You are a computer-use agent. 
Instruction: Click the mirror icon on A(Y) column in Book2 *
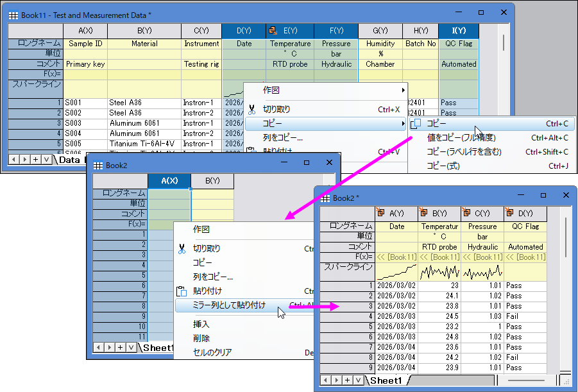click(x=380, y=213)
